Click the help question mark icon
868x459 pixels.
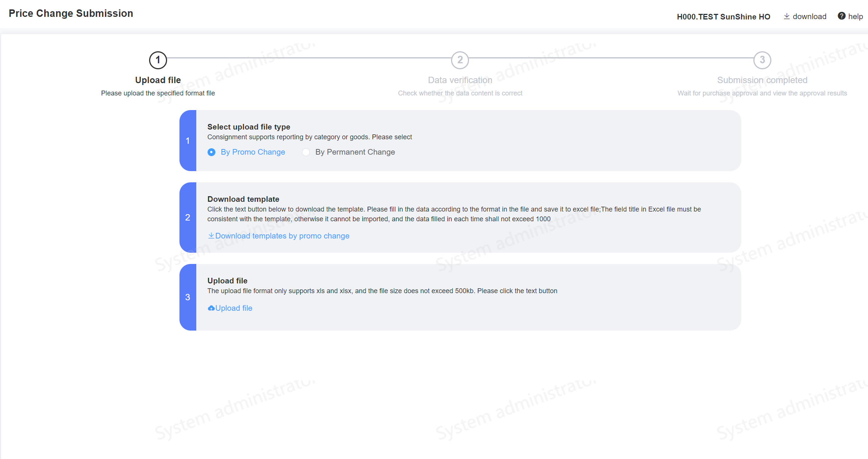coord(841,16)
